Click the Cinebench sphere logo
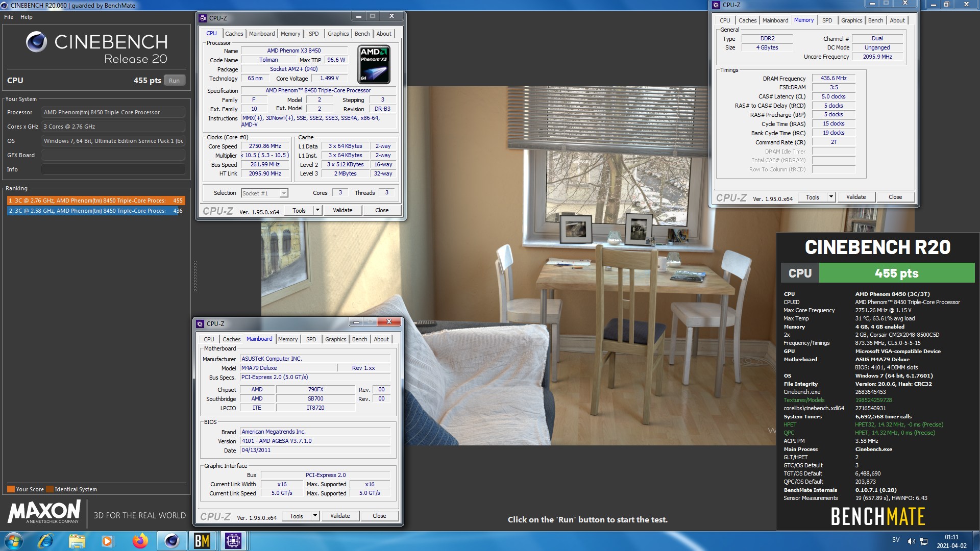Screen dimensions: 980x551 [36, 42]
